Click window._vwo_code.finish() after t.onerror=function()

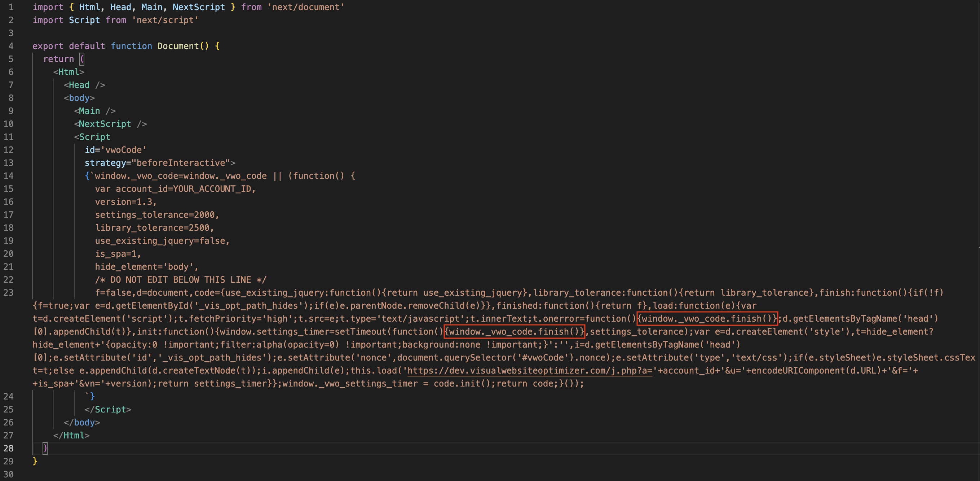tap(707, 318)
